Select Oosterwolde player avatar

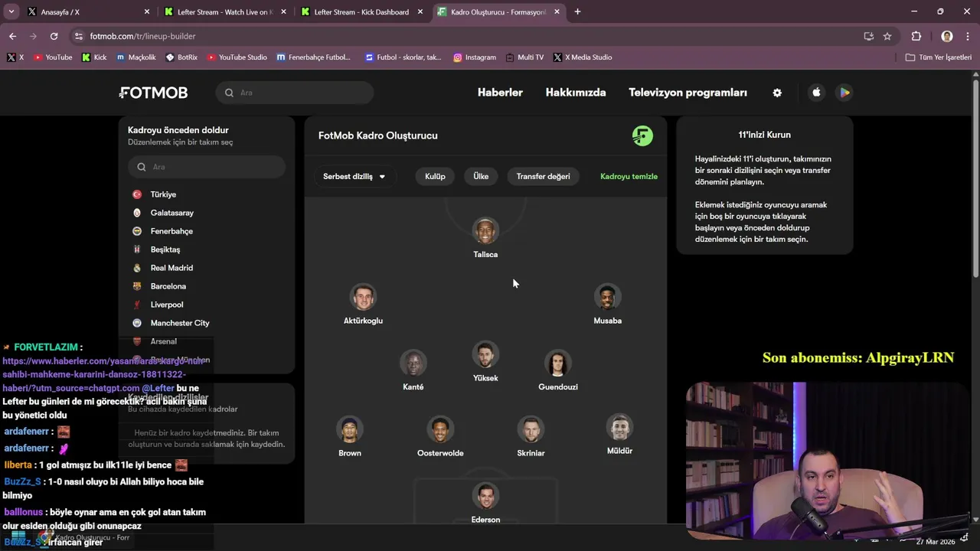tap(440, 429)
